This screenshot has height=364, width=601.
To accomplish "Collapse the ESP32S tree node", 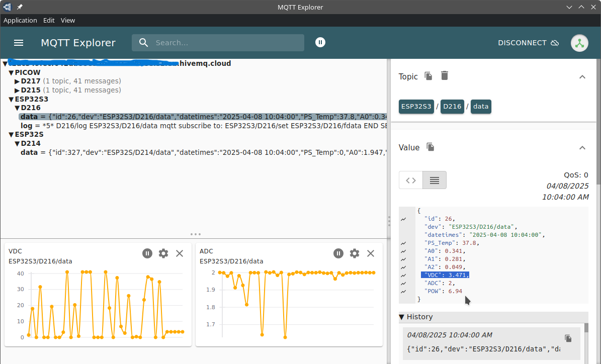I will (11, 134).
